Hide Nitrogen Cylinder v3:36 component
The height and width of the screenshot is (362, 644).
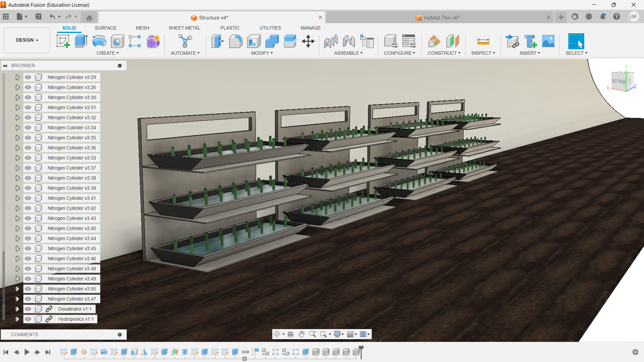28,148
